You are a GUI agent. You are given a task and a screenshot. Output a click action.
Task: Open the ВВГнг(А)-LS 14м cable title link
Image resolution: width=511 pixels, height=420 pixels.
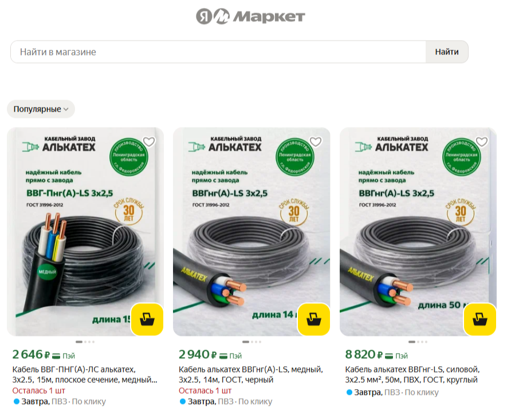250,375
